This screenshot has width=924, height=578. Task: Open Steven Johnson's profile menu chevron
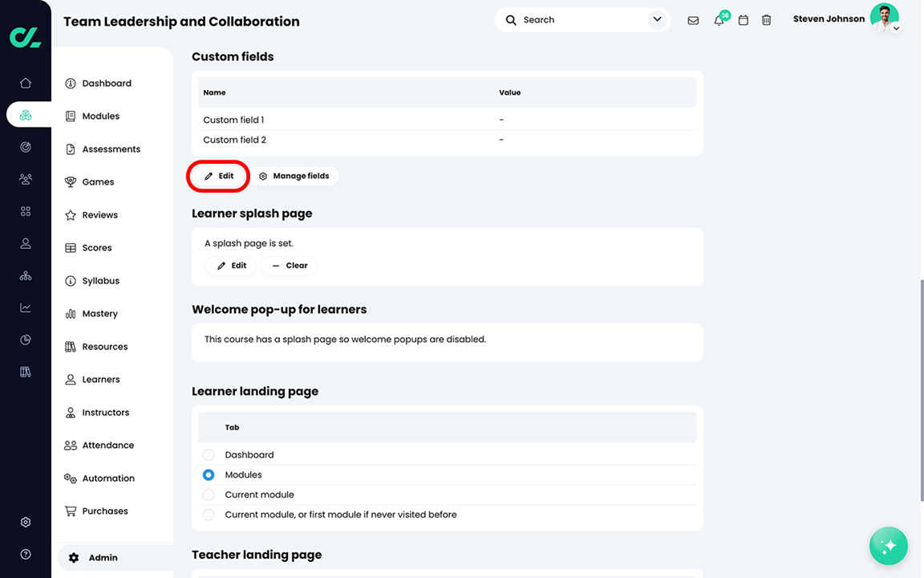(x=896, y=27)
